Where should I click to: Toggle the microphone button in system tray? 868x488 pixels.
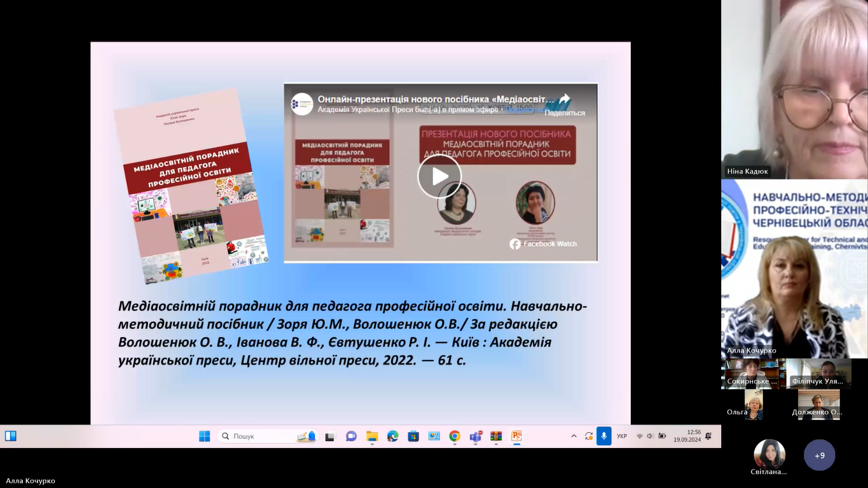(x=603, y=436)
